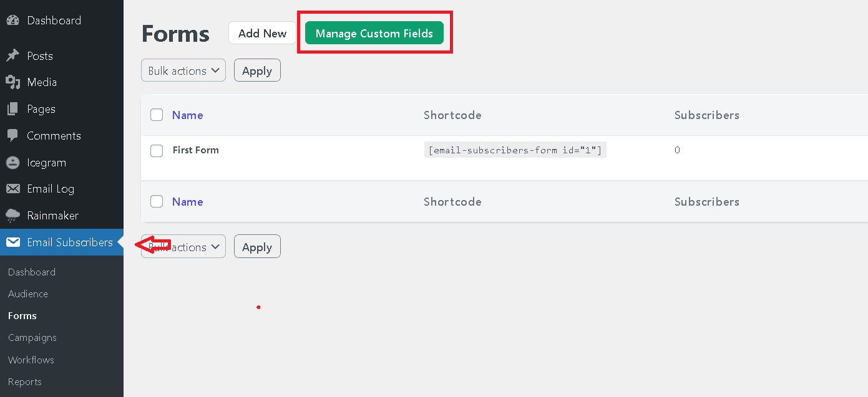This screenshot has height=397, width=868.
Task: Open Dashboard under Email Subscribers submenu
Action: (x=32, y=272)
